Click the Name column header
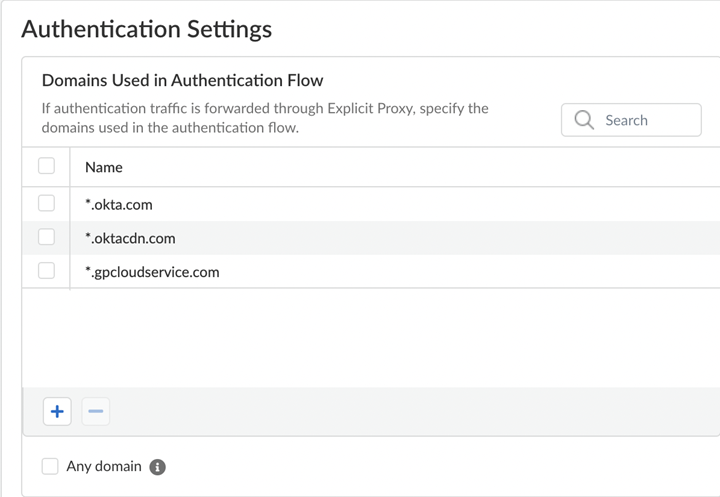 104,167
